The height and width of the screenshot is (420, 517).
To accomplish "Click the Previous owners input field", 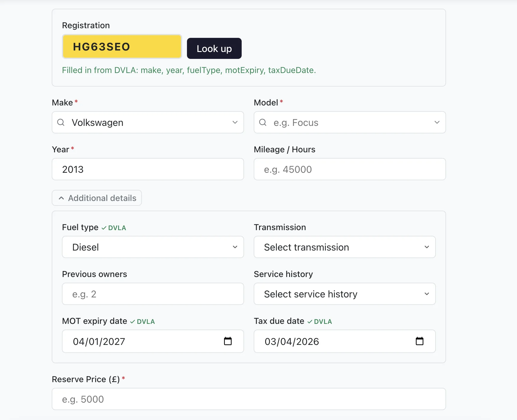I will [x=153, y=294].
